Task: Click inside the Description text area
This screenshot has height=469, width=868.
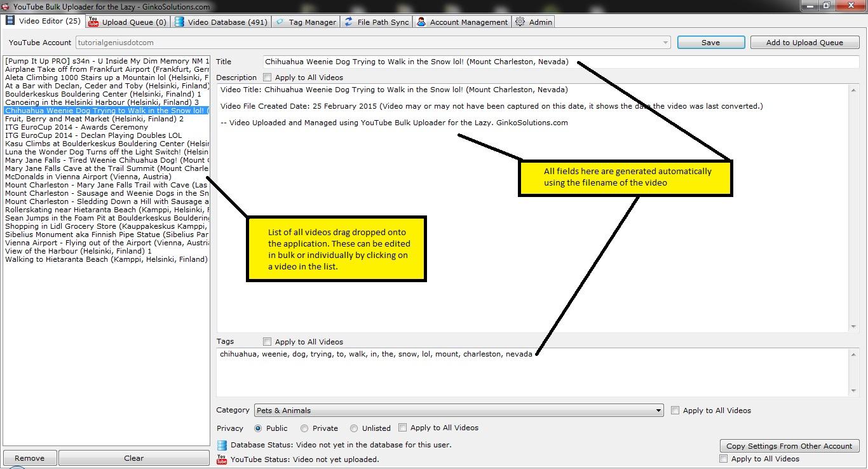Action: point(532,207)
